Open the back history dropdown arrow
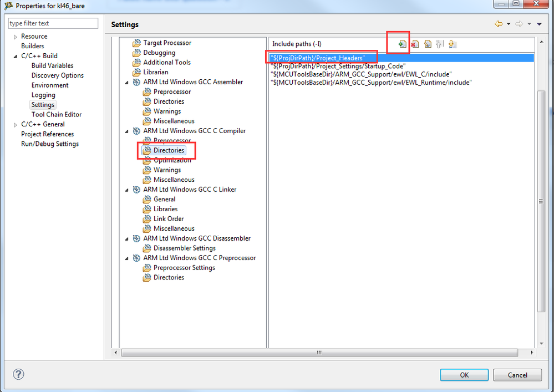Viewport: 554px width, 392px height. [509, 24]
